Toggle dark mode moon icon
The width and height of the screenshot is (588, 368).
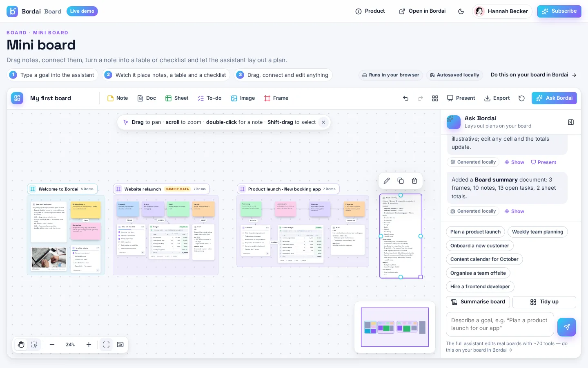click(x=461, y=11)
